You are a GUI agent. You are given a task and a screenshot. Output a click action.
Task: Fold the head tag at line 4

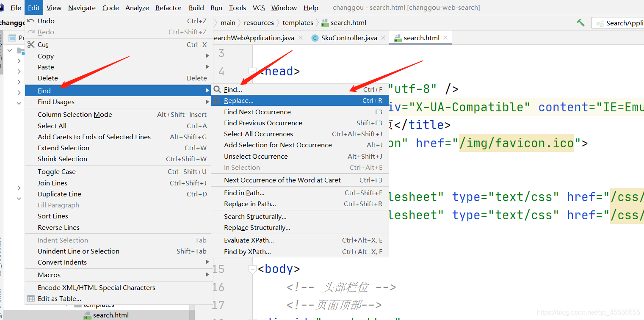point(252,71)
